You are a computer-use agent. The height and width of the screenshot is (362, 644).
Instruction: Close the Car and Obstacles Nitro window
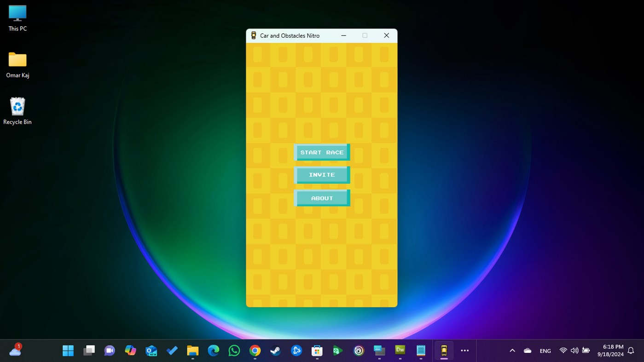coord(386,35)
